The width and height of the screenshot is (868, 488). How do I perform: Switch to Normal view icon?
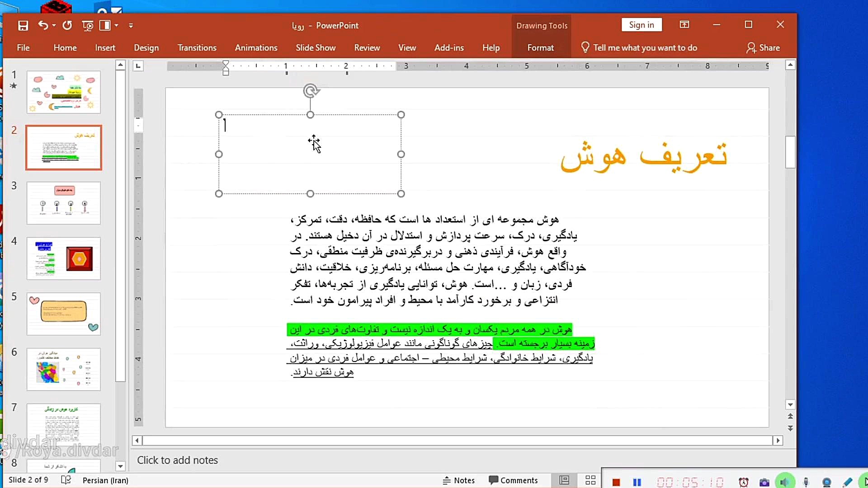pyautogui.click(x=564, y=480)
